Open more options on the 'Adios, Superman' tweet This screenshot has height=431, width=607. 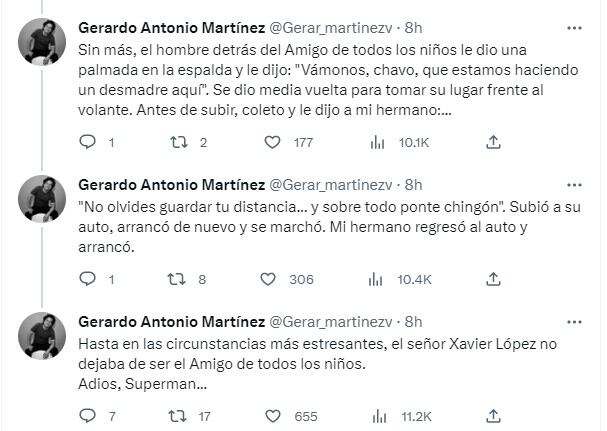[x=574, y=322]
